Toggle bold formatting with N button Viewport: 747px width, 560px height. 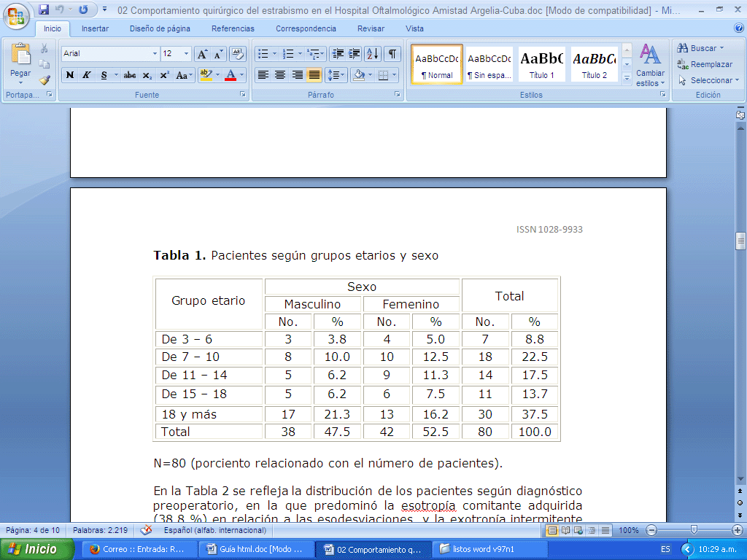coord(70,75)
